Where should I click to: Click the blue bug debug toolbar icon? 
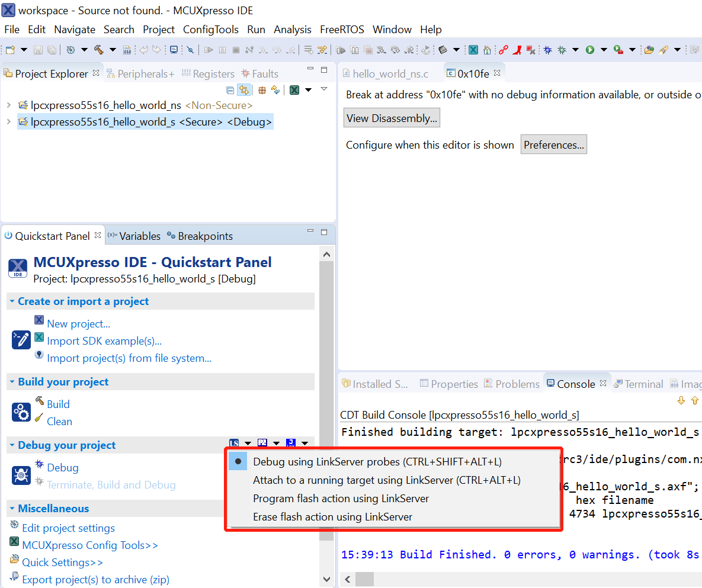[x=547, y=50]
